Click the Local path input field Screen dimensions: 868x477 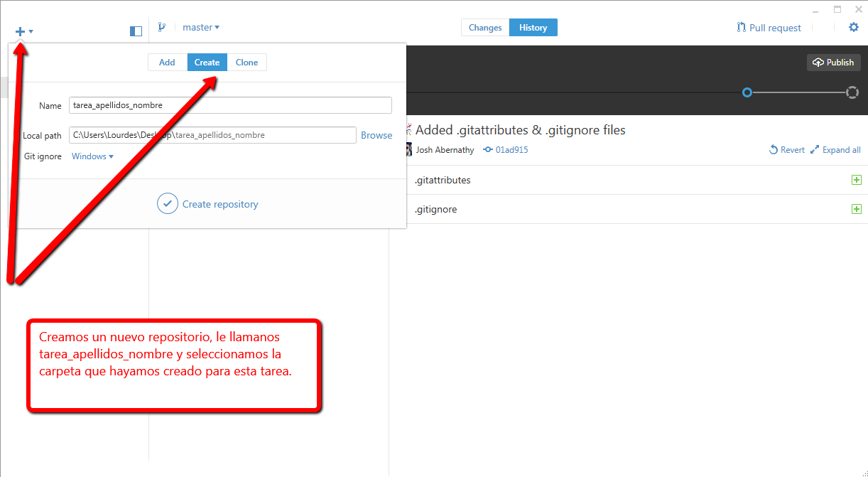pyautogui.click(x=213, y=135)
